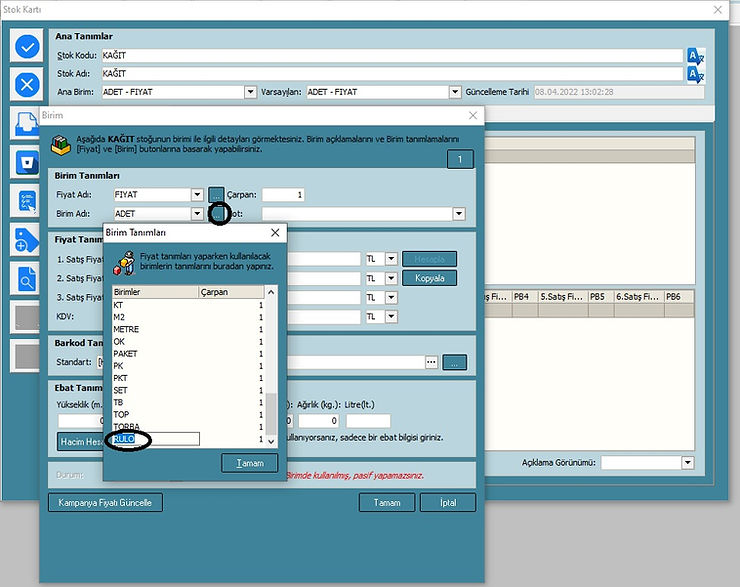Expand the Açıklama Görünümü dropdown
This screenshot has height=587, width=740.
687,463
